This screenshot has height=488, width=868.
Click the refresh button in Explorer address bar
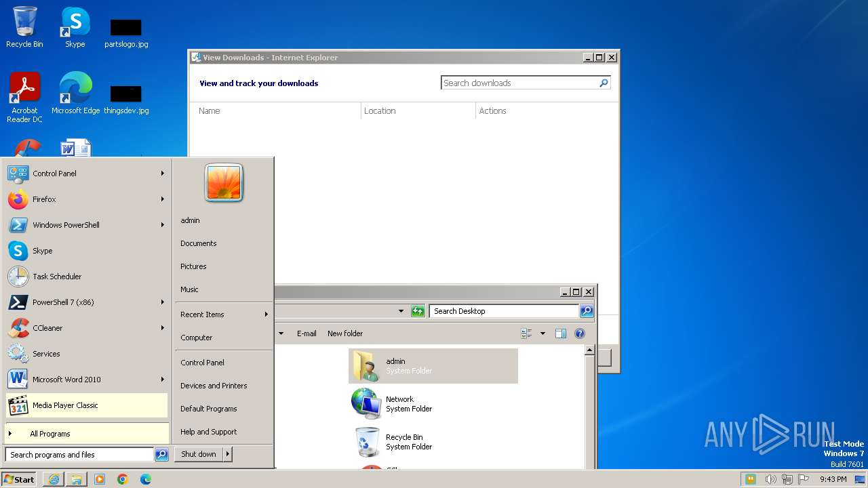coord(418,311)
